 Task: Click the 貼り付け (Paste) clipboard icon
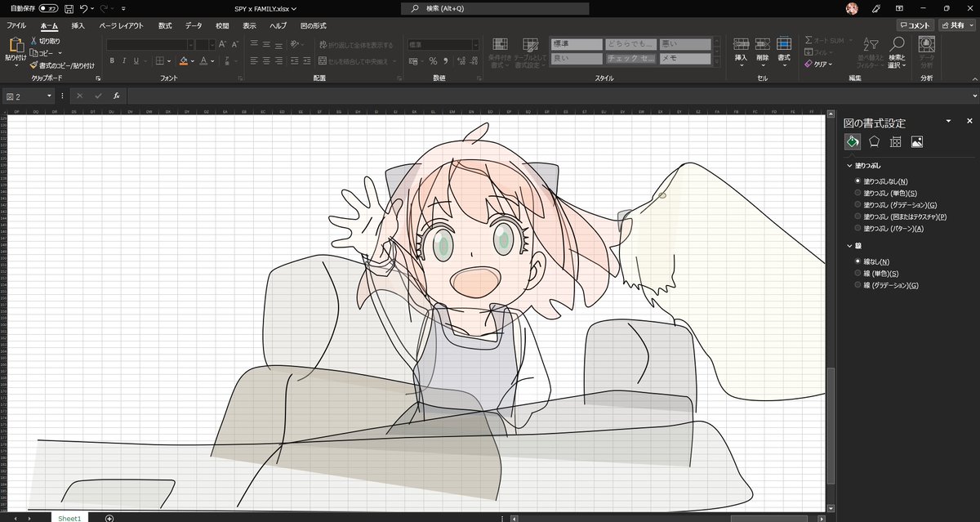[x=15, y=45]
